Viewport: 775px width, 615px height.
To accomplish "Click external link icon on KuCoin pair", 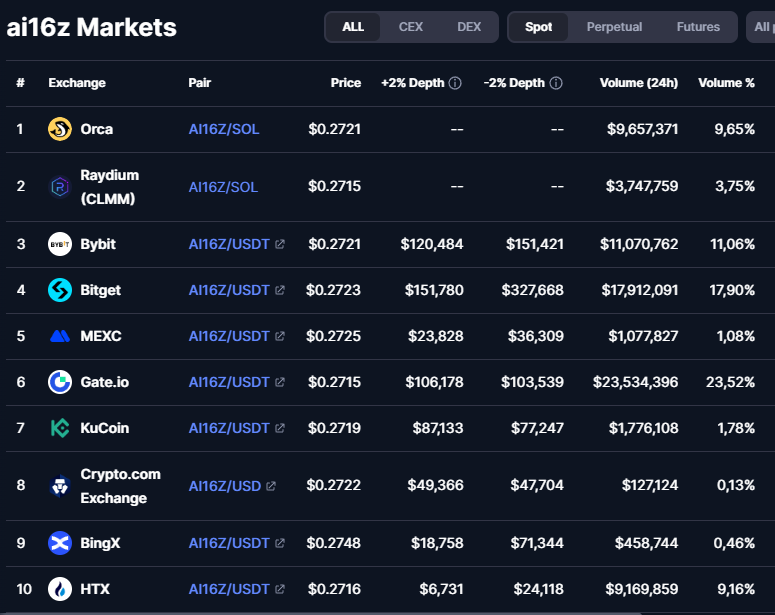I will click(280, 428).
